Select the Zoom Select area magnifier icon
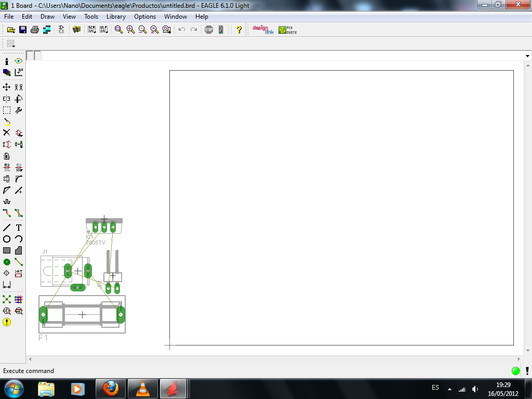 tap(167, 30)
